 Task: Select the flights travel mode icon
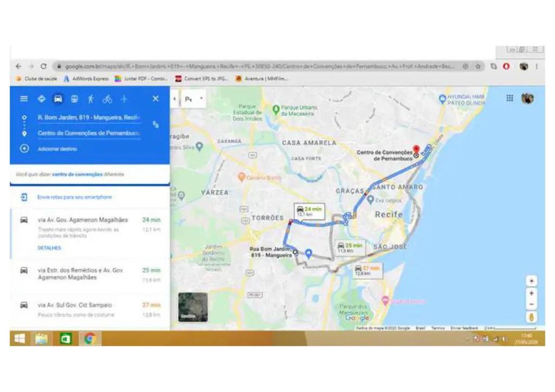point(124,99)
